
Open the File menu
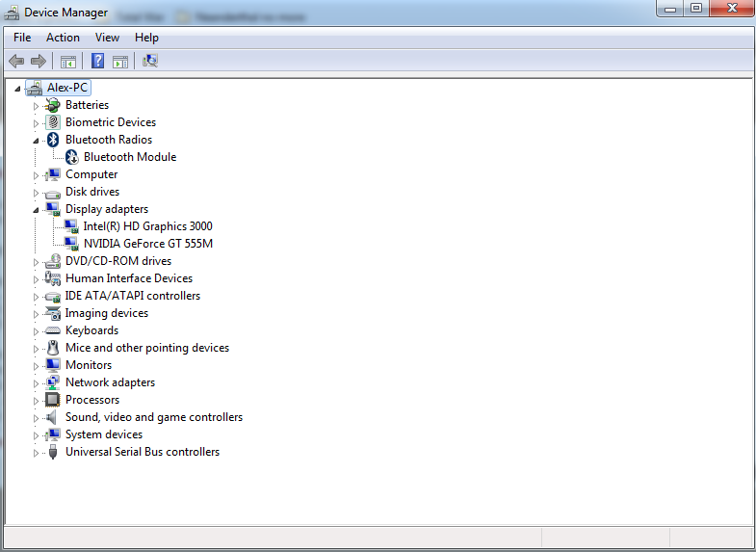click(22, 38)
